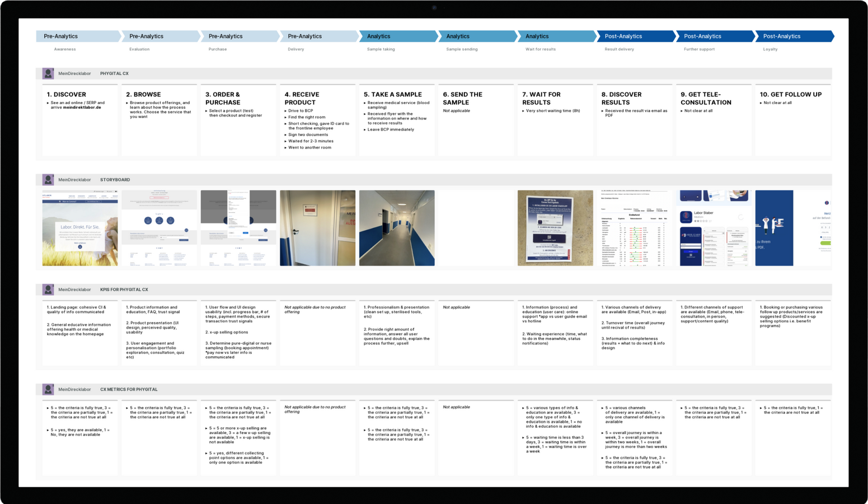
Task: Click the avatar icon beside CX METRICS FOR PHYGITAL
Action: click(x=48, y=389)
